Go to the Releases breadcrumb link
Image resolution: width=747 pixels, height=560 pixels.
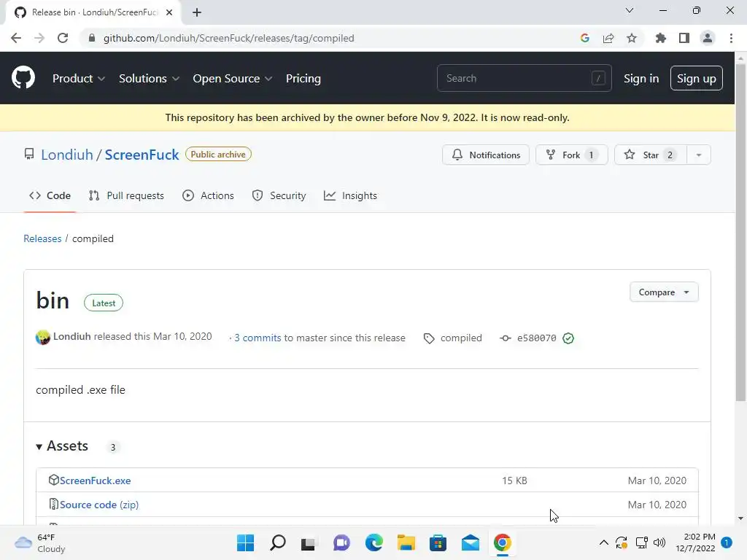point(42,238)
